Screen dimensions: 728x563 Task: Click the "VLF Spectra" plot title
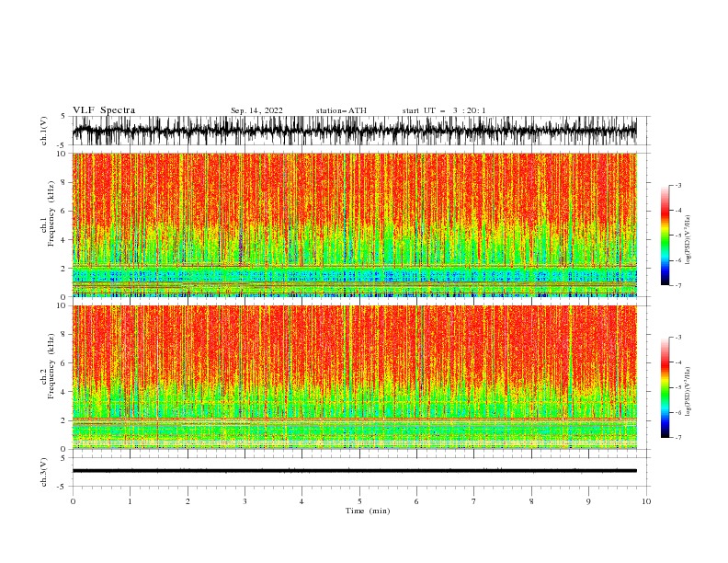click(x=104, y=110)
